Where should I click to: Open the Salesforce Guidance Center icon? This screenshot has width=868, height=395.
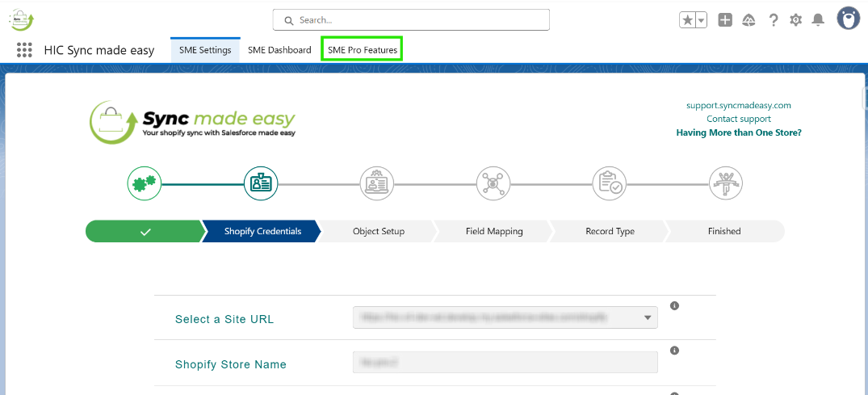[749, 20]
